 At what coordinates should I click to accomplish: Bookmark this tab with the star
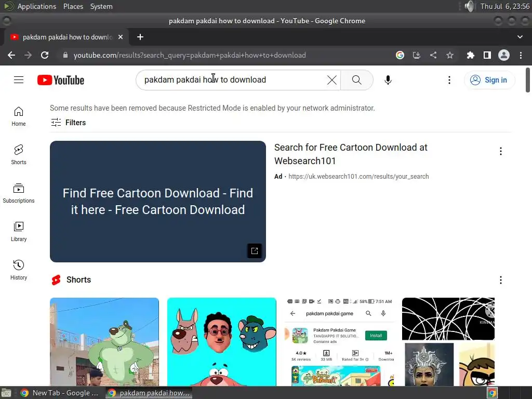[x=450, y=55]
